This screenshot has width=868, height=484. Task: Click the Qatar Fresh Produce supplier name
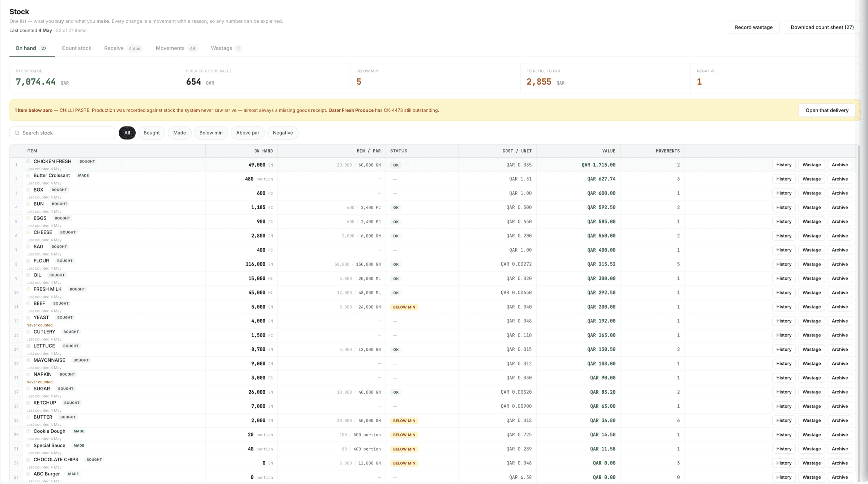pos(351,111)
